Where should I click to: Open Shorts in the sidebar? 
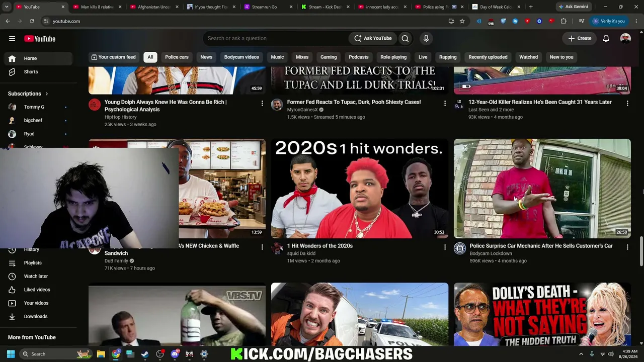38,72
